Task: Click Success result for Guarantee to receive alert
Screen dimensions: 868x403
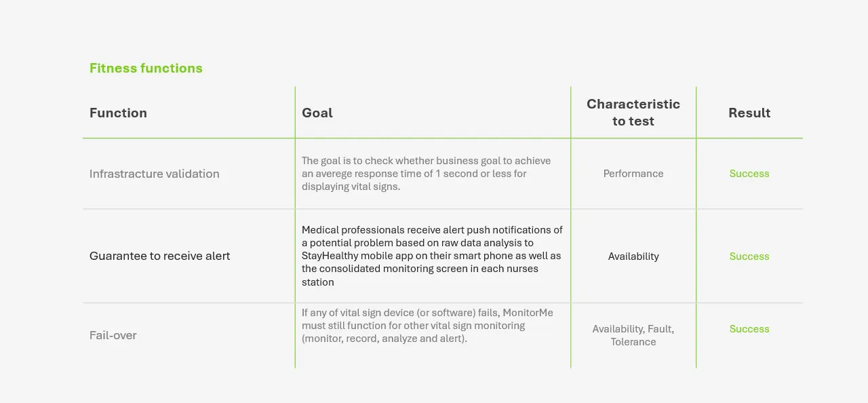Action: pyautogui.click(x=749, y=256)
